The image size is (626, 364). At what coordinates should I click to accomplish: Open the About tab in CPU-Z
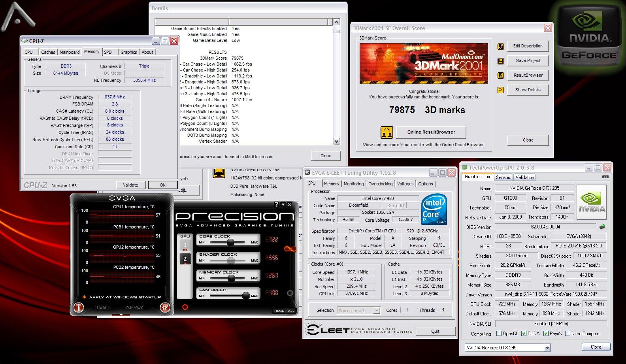147,52
